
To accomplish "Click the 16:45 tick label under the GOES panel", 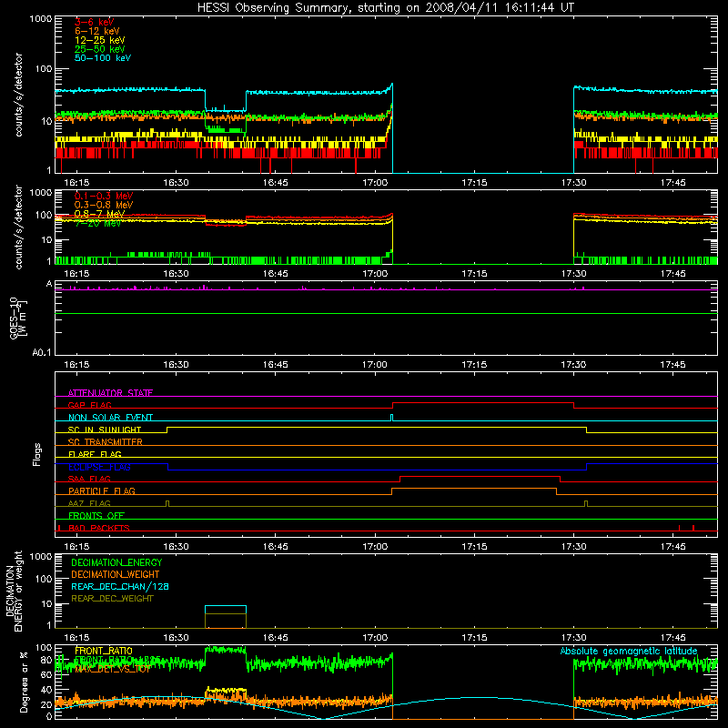I will (276, 365).
